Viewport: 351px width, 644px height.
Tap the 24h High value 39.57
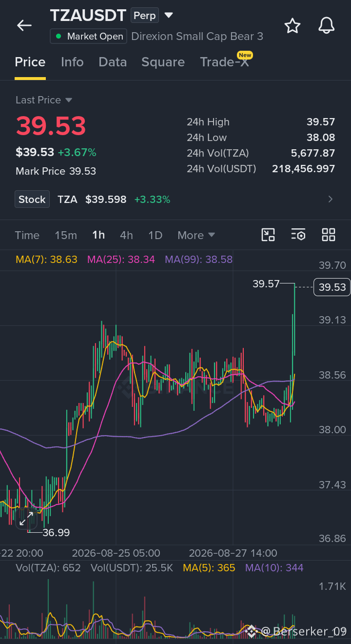click(x=321, y=122)
